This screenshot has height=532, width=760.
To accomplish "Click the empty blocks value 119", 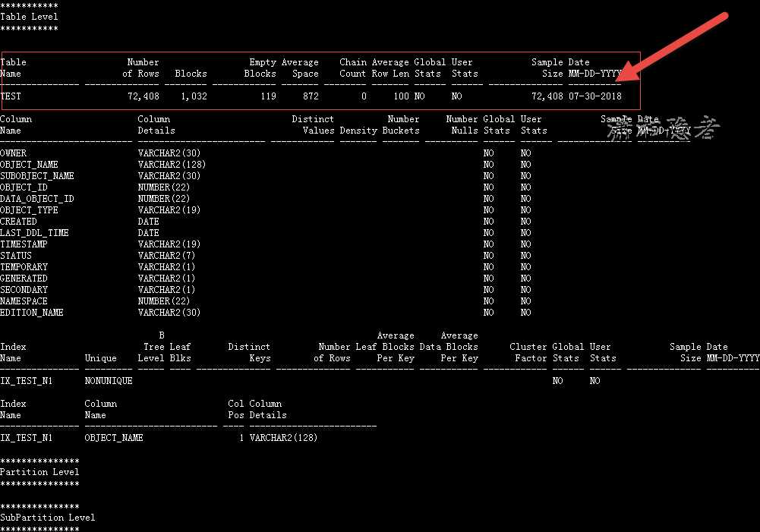I will 268,96.
